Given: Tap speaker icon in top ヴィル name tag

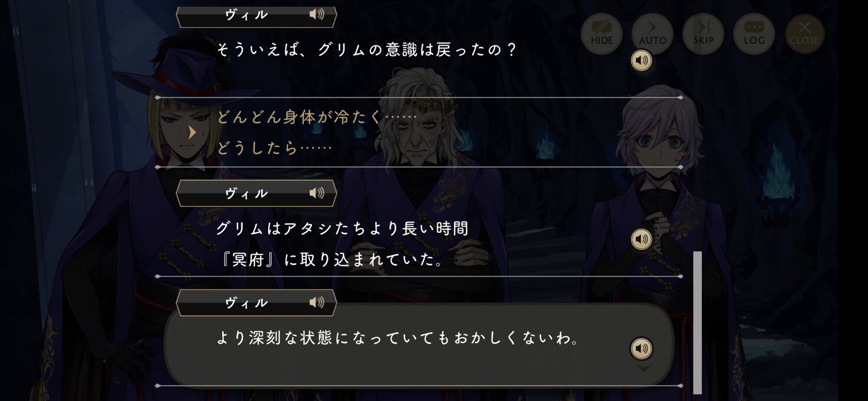Looking at the screenshot, I should (x=317, y=14).
